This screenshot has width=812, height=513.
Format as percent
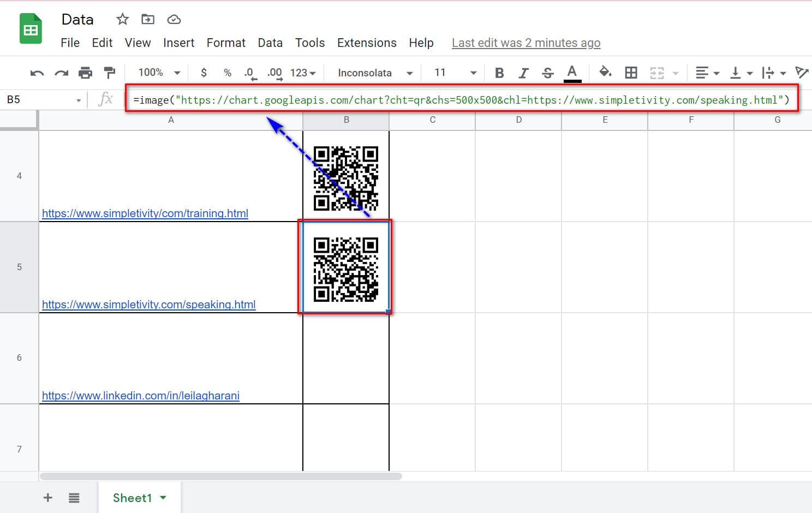228,73
